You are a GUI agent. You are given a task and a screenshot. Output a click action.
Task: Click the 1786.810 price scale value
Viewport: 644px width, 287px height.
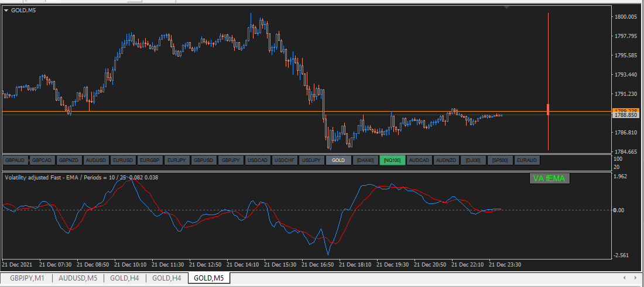click(x=625, y=133)
